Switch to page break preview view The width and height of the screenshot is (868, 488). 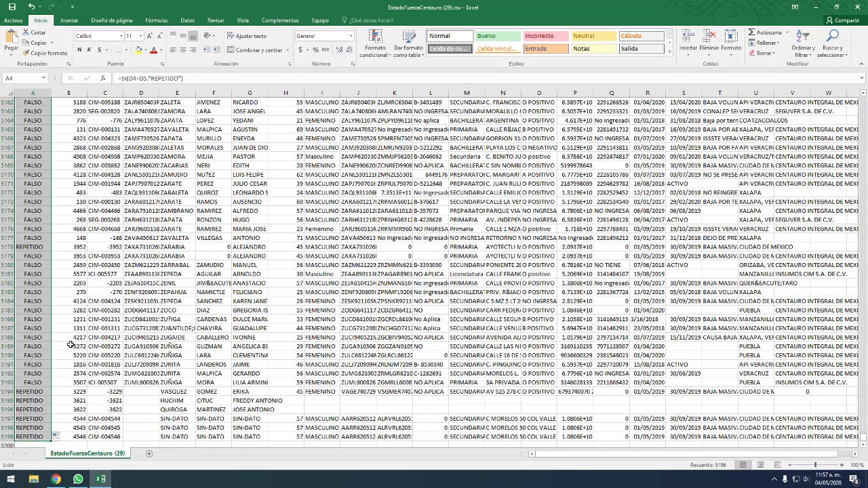[777, 464]
